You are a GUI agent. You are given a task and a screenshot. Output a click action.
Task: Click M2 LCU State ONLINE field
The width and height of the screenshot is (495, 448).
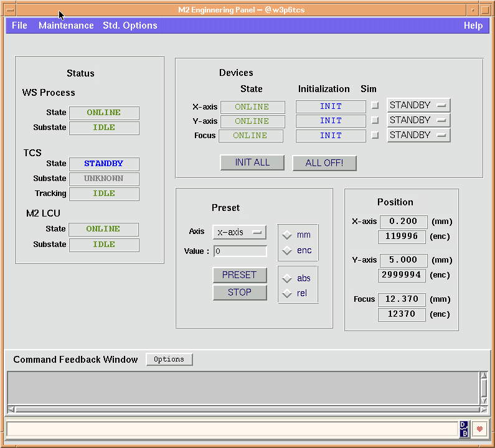(x=103, y=230)
